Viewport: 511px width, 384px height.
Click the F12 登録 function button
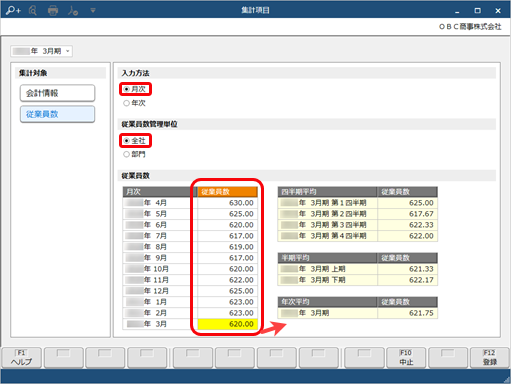[x=490, y=358]
